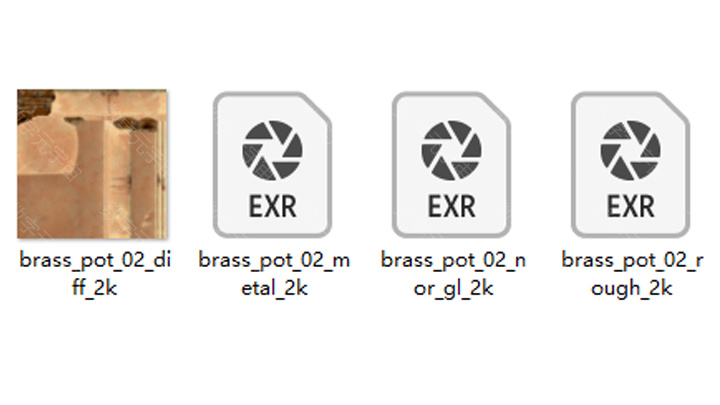Select the brass_pot_02_diff_2k texture thumbnail
This screenshot has width=720, height=405.
92,164
